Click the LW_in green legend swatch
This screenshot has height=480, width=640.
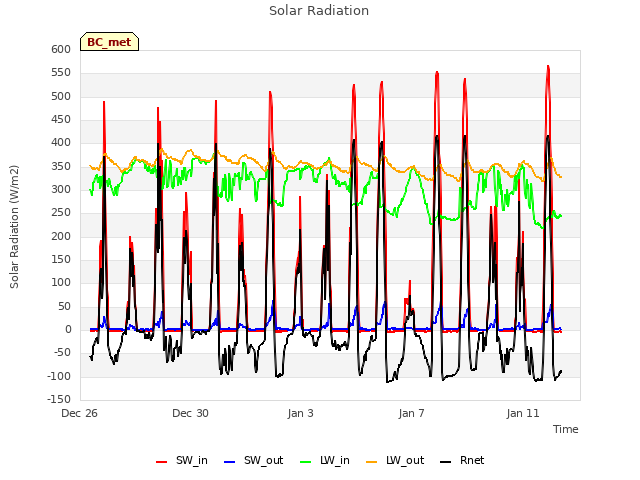click(306, 462)
